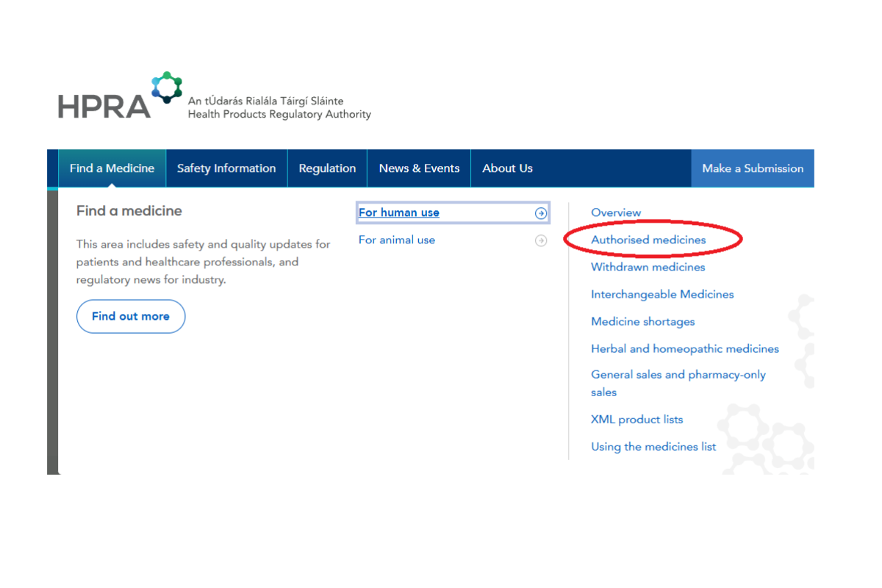Open the Medicine shortages link

(x=643, y=322)
